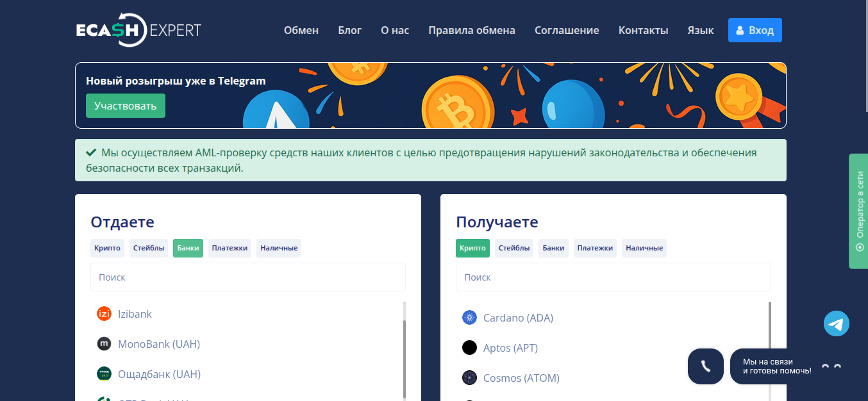Viewport: 868px width, 401px height.
Task: Click the Aptos (APT) coin icon
Action: click(x=470, y=348)
